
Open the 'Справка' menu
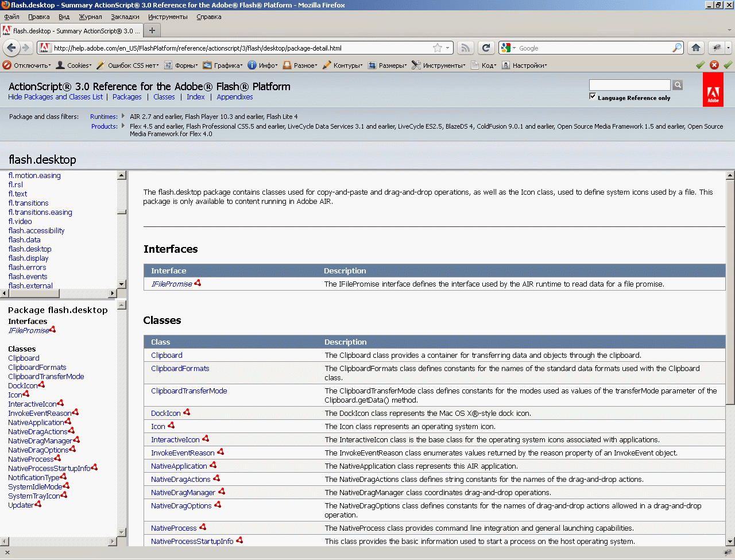[208, 17]
